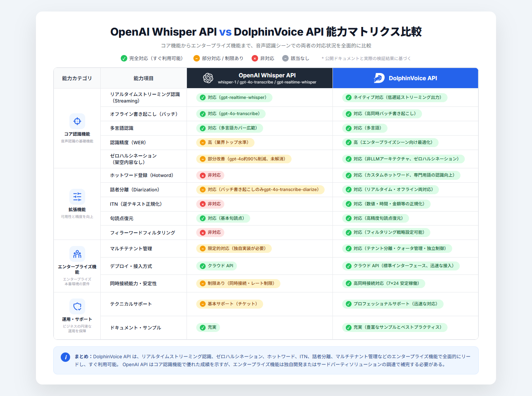This screenshot has width=532, height=396.
Task: Click the 対応 (数値・時間・金額等の正規化) badge
Action: point(386,204)
